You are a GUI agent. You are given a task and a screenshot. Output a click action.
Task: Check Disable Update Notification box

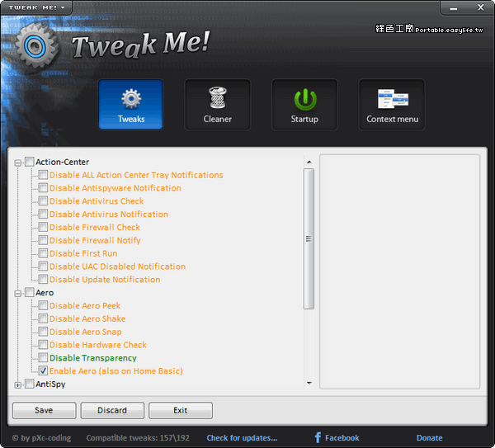(43, 279)
